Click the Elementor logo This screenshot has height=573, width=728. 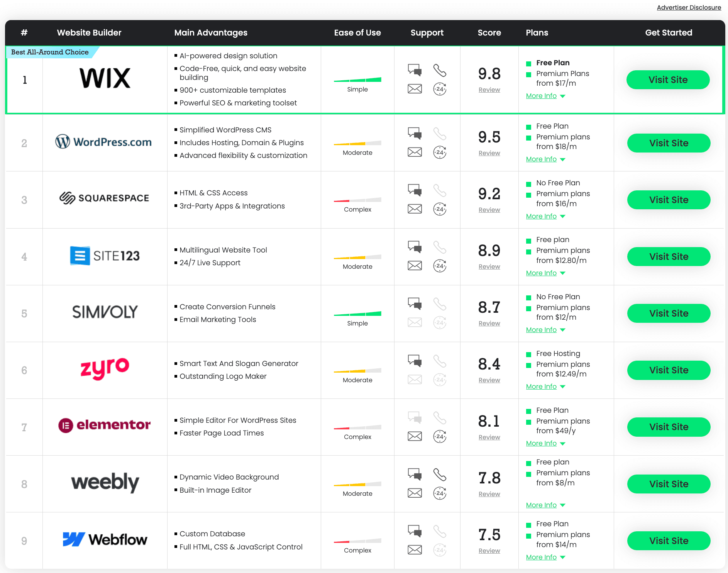[104, 425]
